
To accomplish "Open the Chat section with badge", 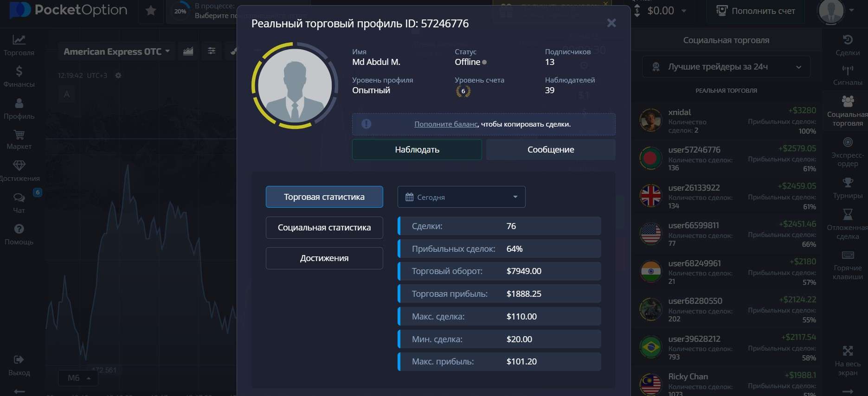I will point(19,203).
